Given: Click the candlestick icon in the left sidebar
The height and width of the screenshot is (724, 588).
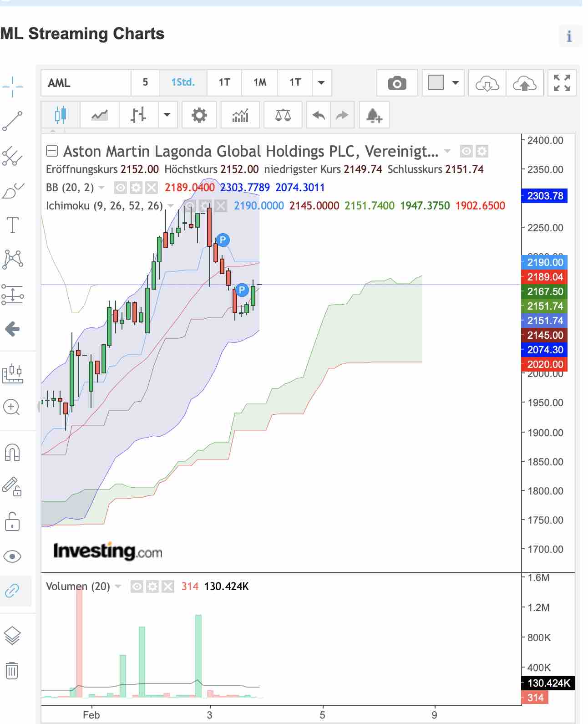Looking at the screenshot, I should [13, 373].
